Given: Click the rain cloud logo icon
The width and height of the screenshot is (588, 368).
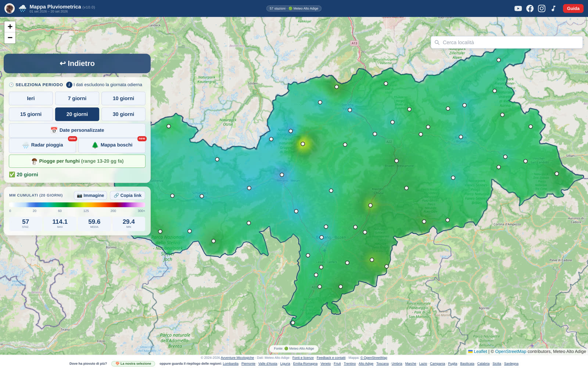Looking at the screenshot, I should (x=22, y=8).
